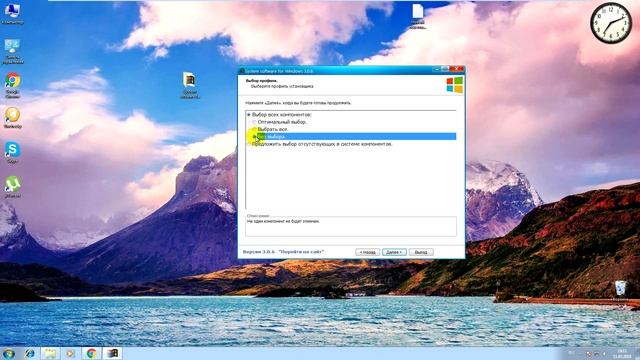Open the 'Перейти на сайт' link

click(301, 252)
